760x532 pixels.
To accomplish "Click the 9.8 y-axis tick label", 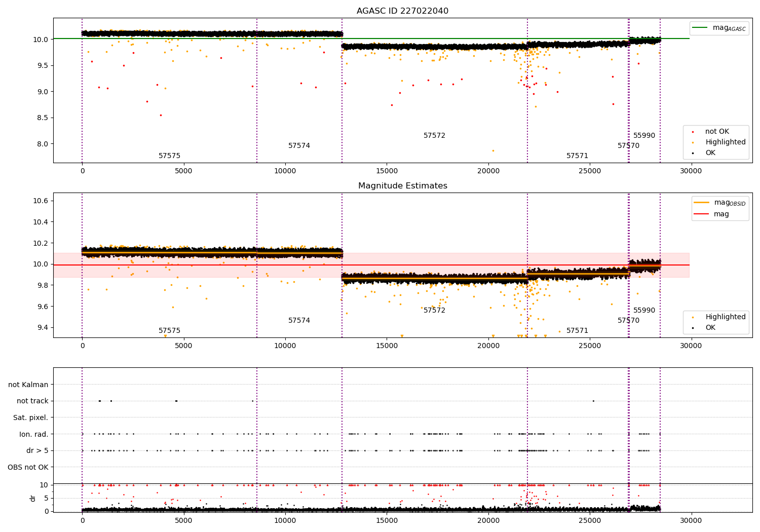I will coord(42,286).
